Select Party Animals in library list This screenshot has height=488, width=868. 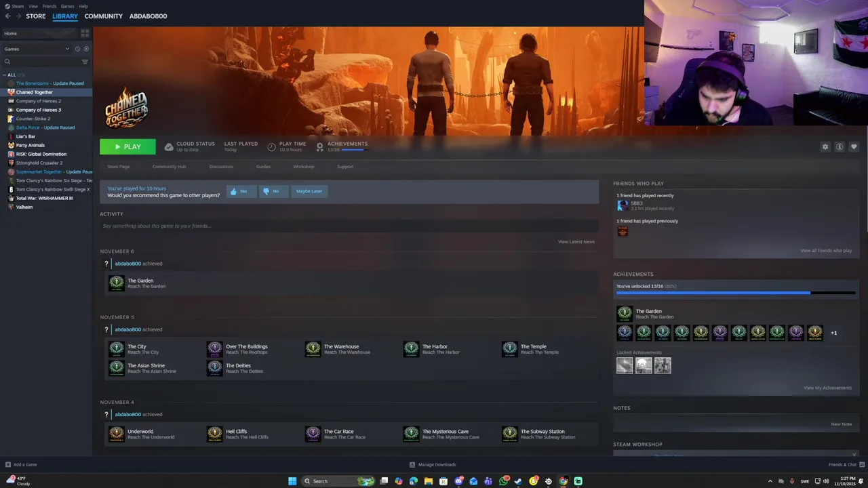[46, 145]
